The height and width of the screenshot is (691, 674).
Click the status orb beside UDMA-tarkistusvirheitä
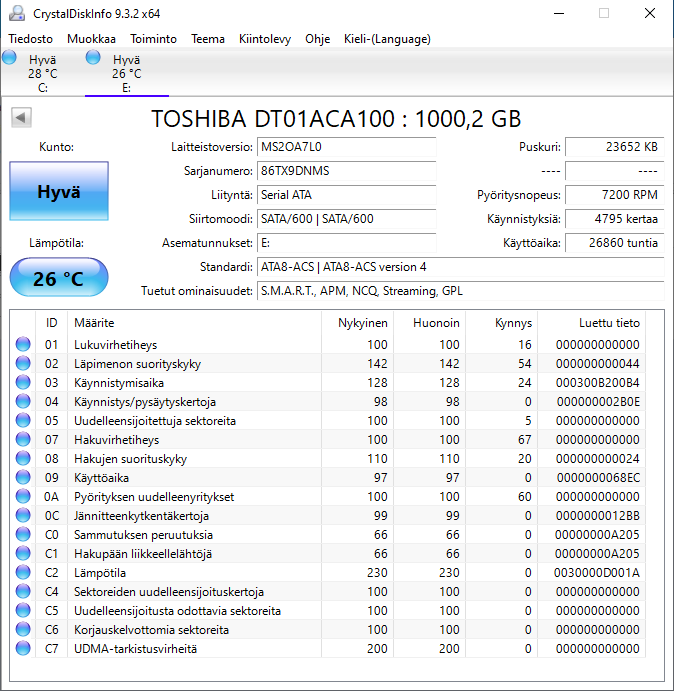[x=23, y=649]
